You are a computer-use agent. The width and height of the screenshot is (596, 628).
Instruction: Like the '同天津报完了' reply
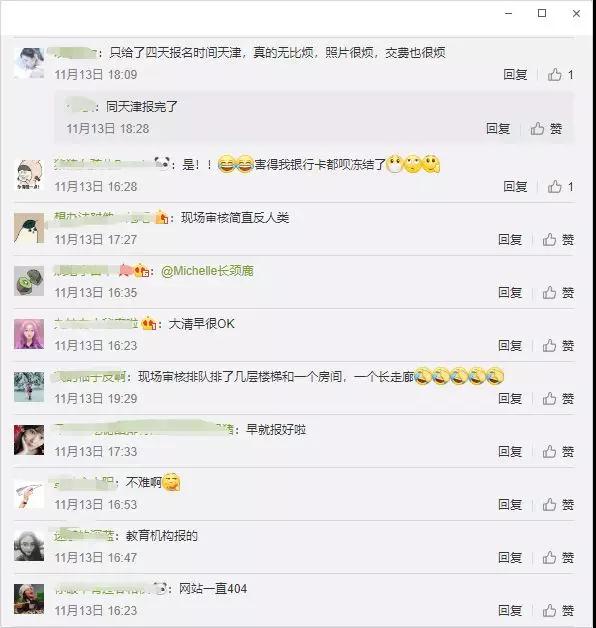click(x=546, y=129)
